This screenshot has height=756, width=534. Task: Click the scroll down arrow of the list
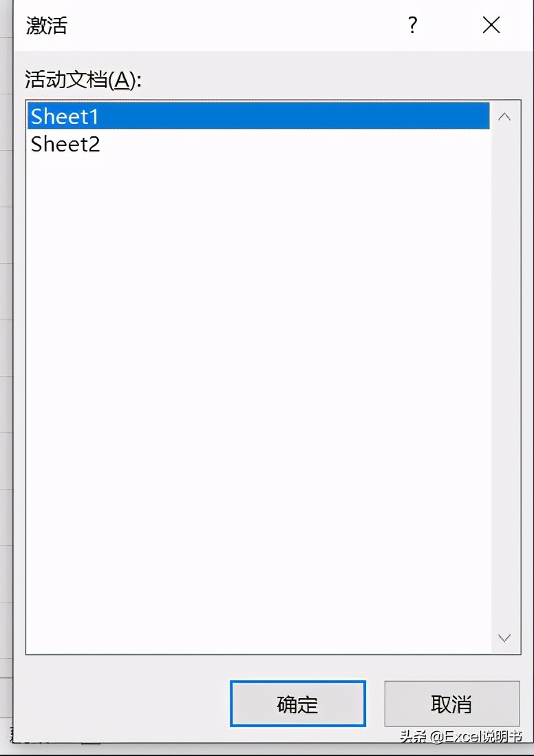(504, 638)
